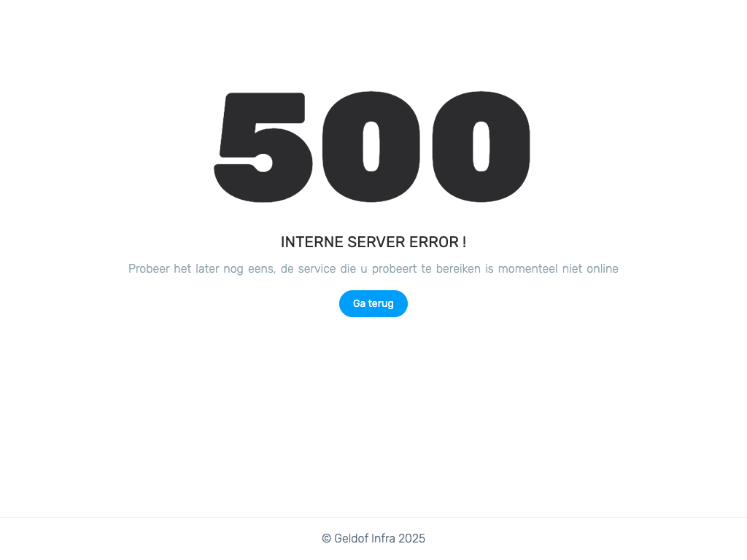Image resolution: width=747 pixels, height=560 pixels.
Task: Click the word ERROR in the heading
Action: (x=434, y=242)
